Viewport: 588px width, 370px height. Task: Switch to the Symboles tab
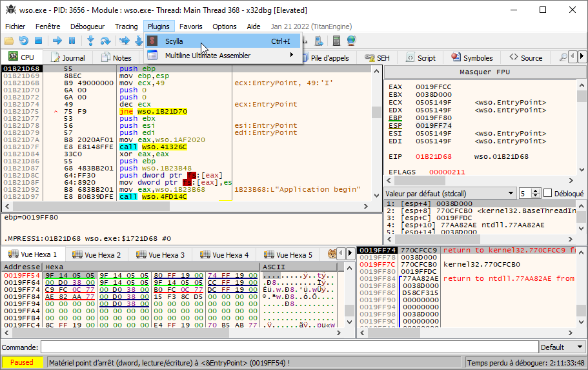pyautogui.click(x=472, y=57)
